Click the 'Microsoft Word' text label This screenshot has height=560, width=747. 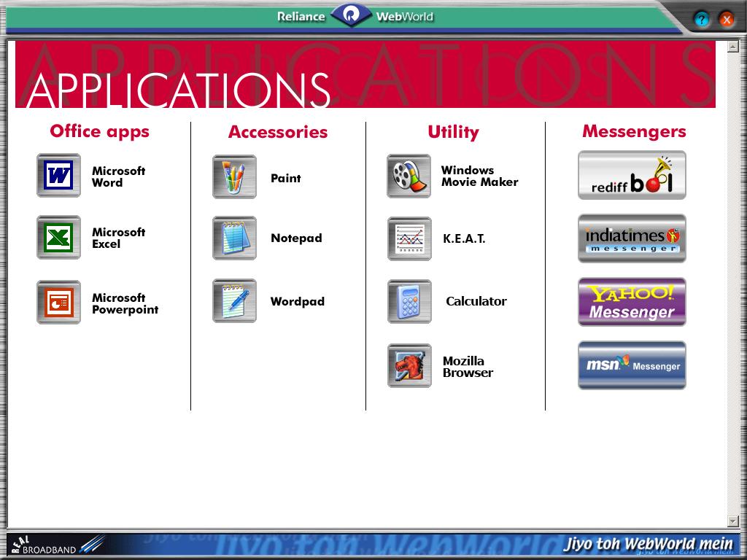(x=119, y=176)
